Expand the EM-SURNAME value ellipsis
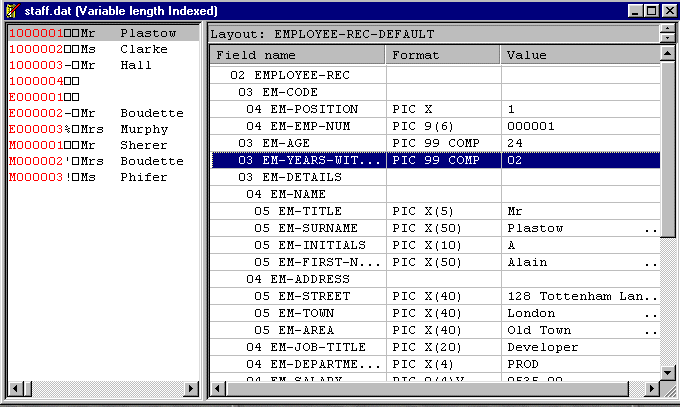Viewport: 680px width, 407px height. tap(652, 228)
